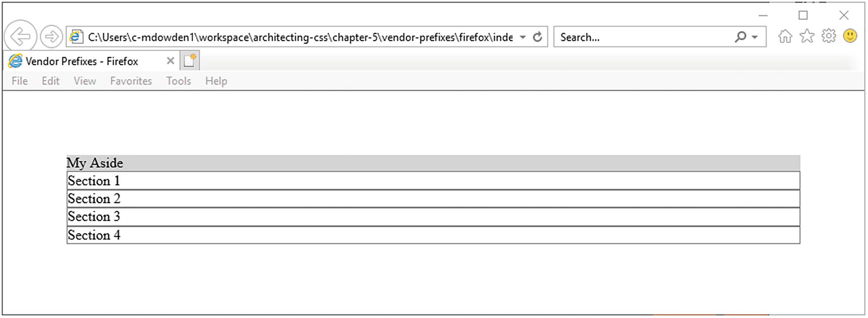Open the Help menu
Screen dimensions: 868x318
coord(216,81)
